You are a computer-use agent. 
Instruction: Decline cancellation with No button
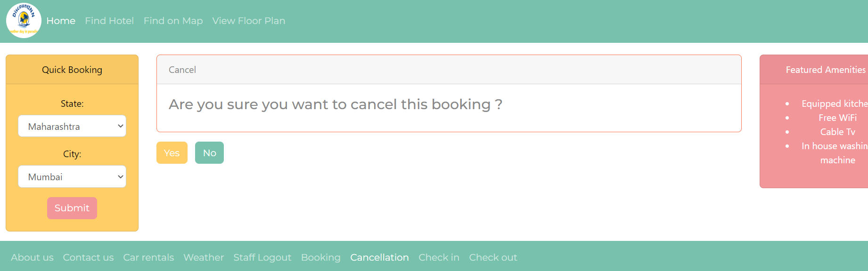[209, 153]
